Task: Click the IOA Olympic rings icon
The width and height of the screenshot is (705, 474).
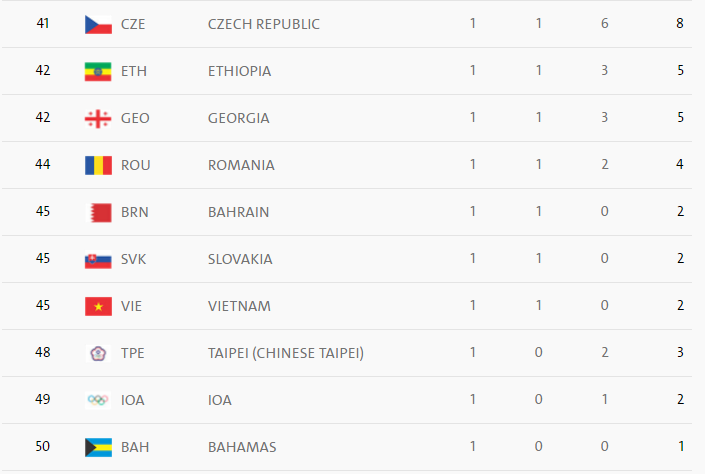Action: tap(98, 400)
